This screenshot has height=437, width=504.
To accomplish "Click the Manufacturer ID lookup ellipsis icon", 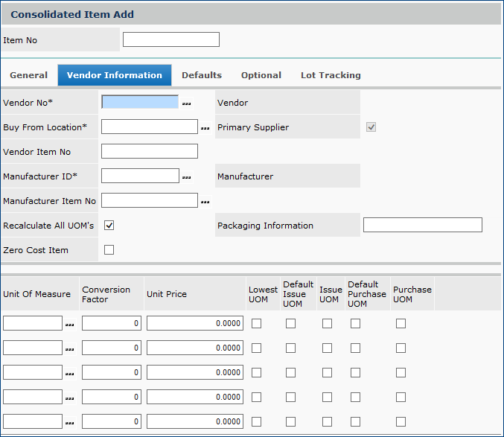I will pyautogui.click(x=187, y=177).
